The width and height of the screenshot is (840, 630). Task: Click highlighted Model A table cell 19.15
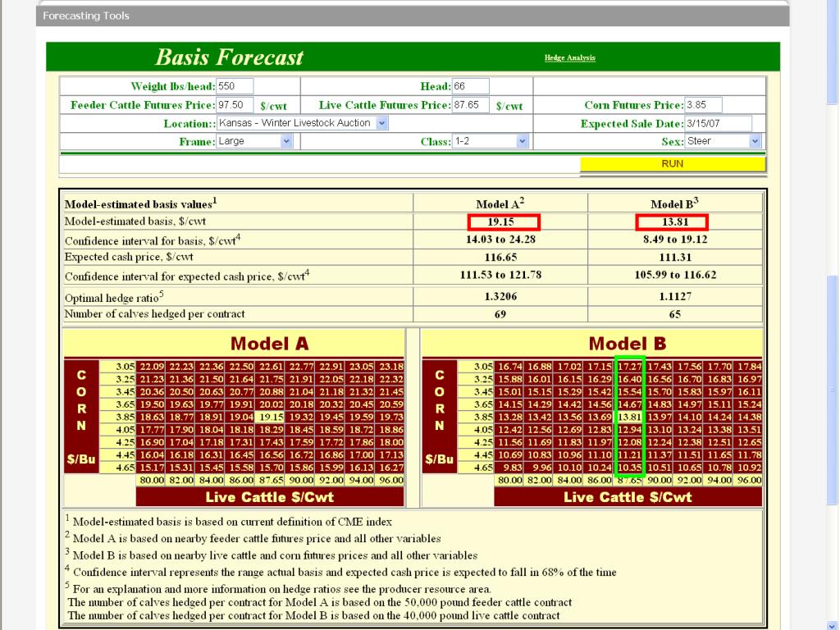pyautogui.click(x=271, y=417)
